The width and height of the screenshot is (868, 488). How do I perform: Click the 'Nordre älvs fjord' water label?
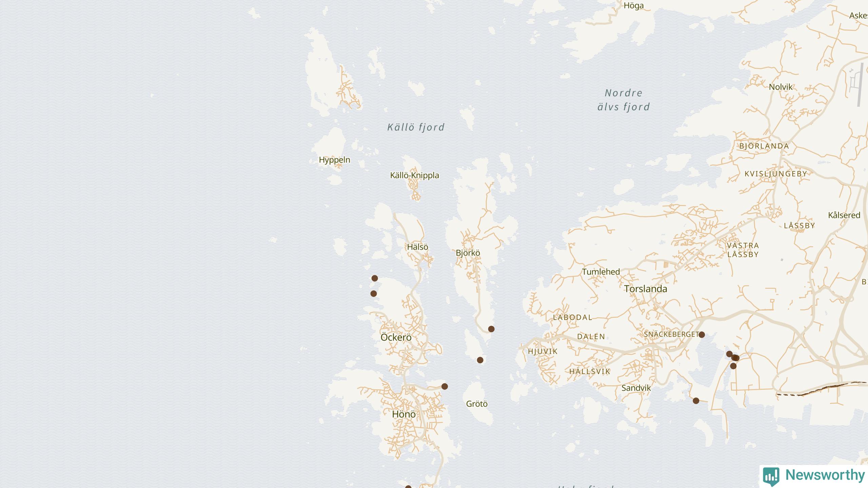click(x=624, y=100)
